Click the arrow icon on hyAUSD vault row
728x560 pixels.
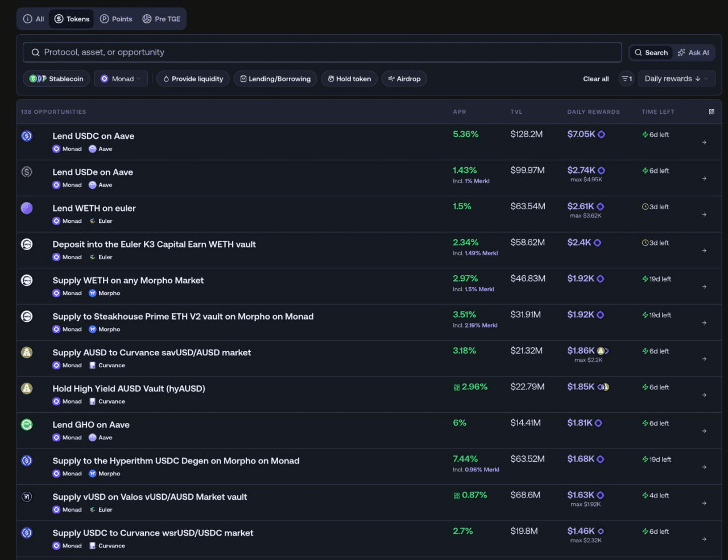point(704,395)
